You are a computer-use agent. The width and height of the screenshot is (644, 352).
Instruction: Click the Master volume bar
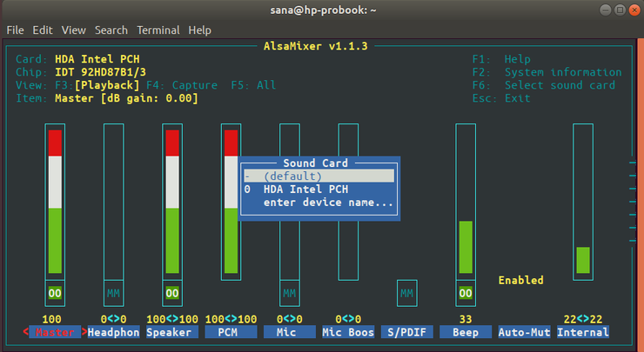coord(55,202)
